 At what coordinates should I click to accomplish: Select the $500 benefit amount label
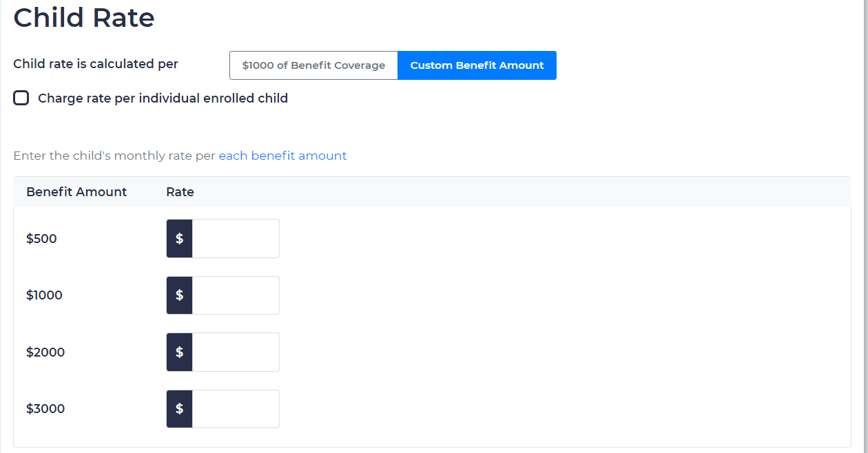click(42, 238)
